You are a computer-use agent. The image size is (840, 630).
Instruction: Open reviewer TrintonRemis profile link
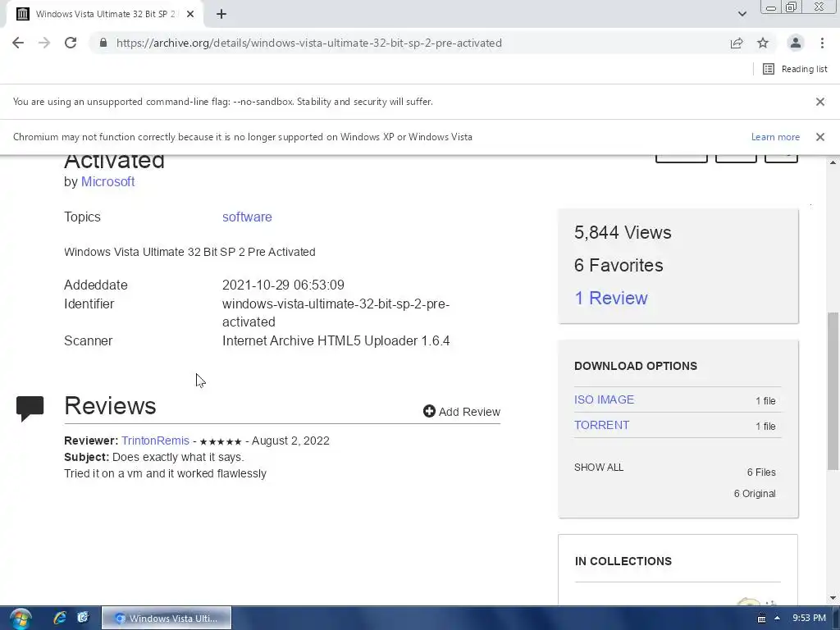(x=155, y=441)
